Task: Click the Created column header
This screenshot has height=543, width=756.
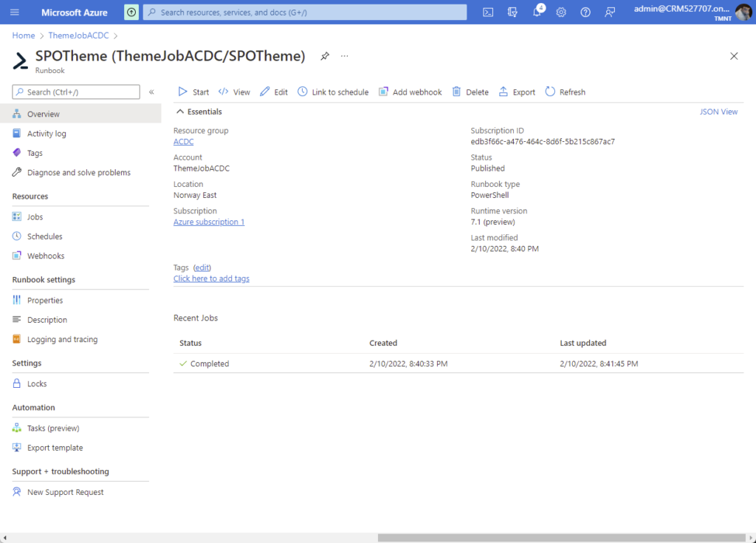Action: click(x=383, y=344)
